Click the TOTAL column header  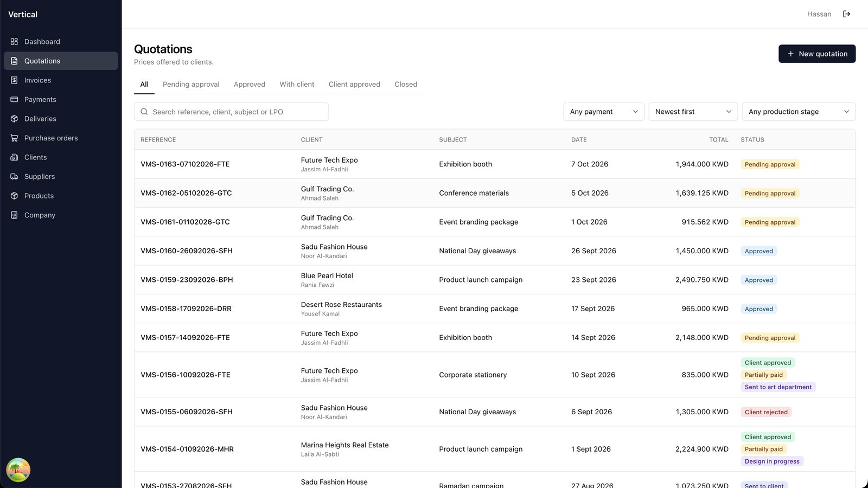(718, 140)
